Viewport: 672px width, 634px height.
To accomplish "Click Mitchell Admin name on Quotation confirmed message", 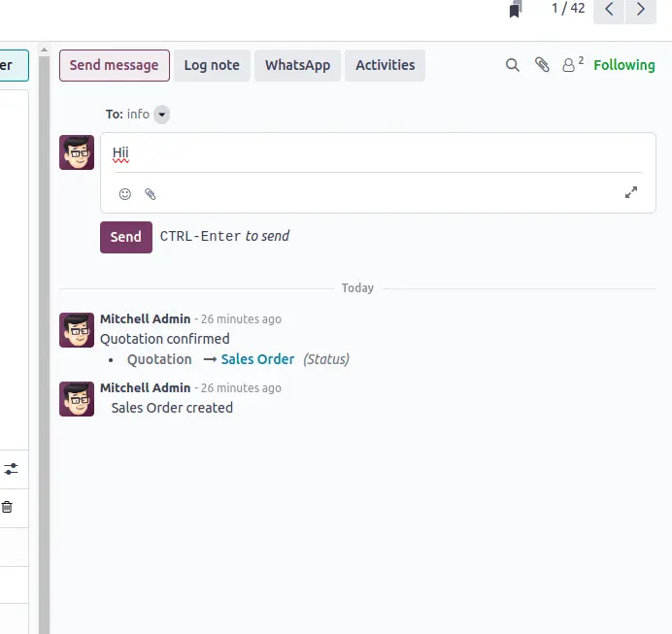I will 146,319.
